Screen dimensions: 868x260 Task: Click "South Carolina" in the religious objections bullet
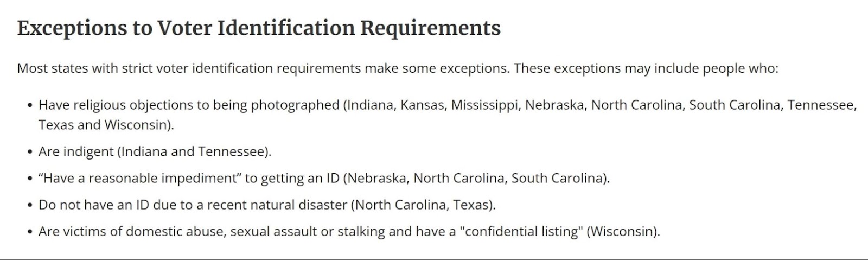coord(735,105)
